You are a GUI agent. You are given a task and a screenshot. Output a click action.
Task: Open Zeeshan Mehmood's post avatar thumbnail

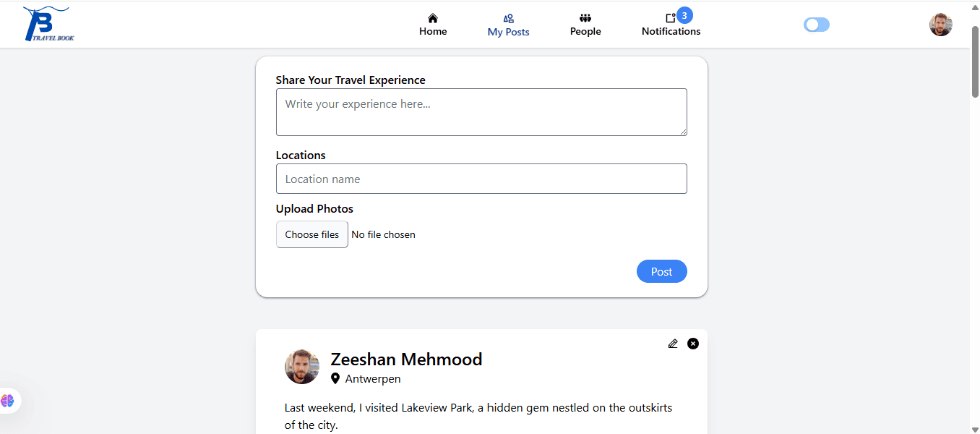click(x=302, y=367)
